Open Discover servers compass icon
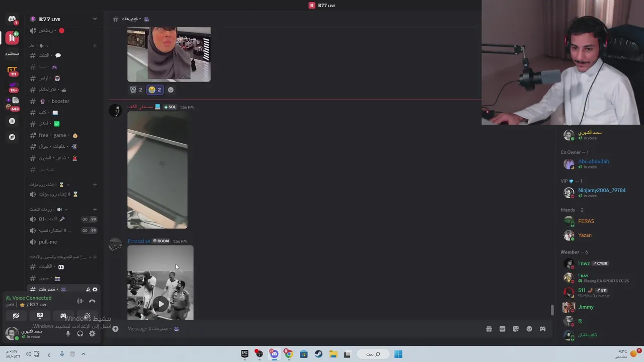 click(x=12, y=137)
